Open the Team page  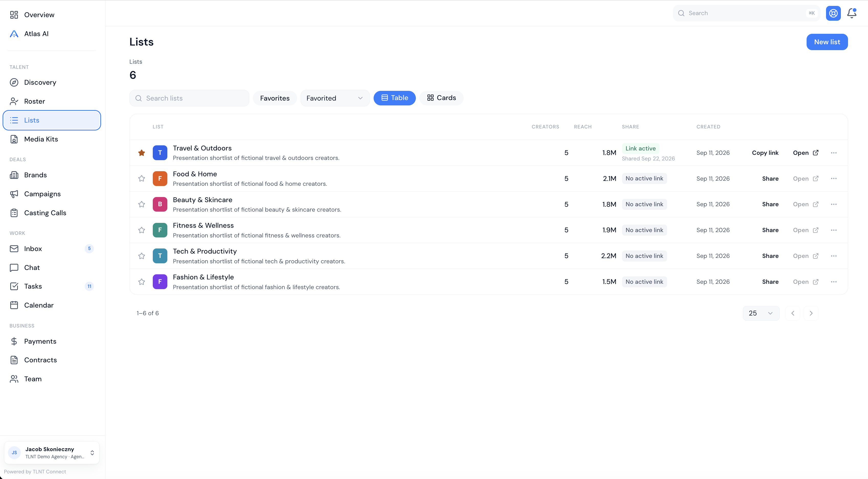click(51, 379)
